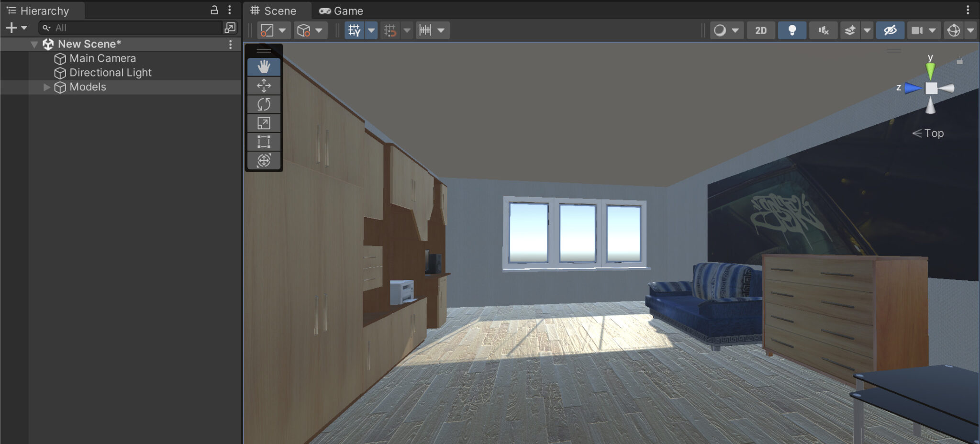Disable scene lighting with the bulb toggle
980x444 pixels.
[x=792, y=30]
